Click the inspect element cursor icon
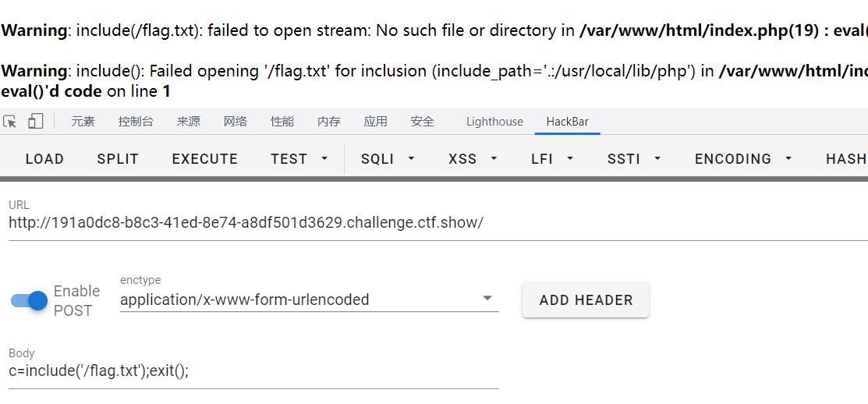This screenshot has height=404, width=868. point(10,121)
